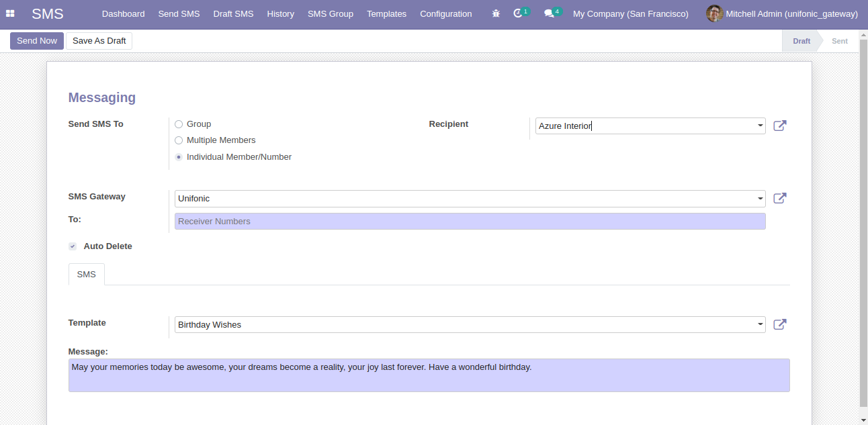Image resolution: width=868 pixels, height=425 pixels.
Task: Click the vertical page scrollbar
Action: (863, 222)
